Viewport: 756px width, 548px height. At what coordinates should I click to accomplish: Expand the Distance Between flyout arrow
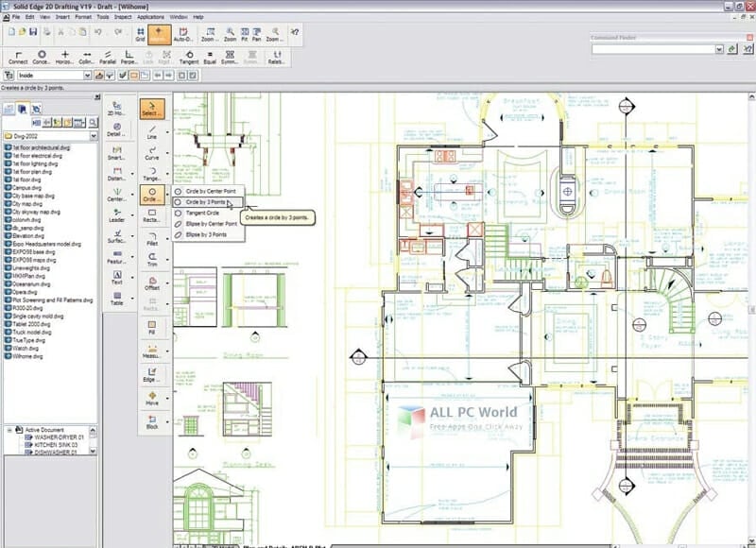coord(132,174)
